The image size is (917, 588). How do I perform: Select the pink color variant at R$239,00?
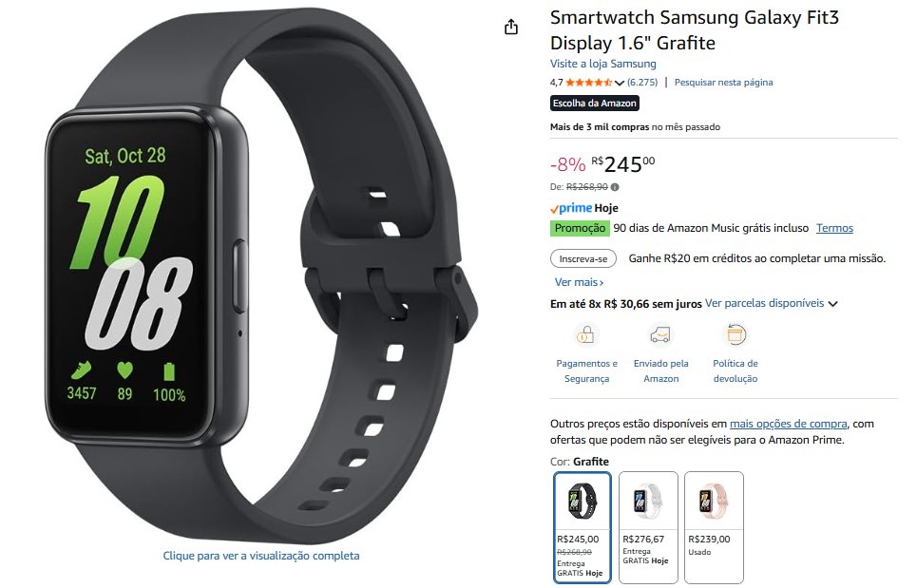click(714, 527)
